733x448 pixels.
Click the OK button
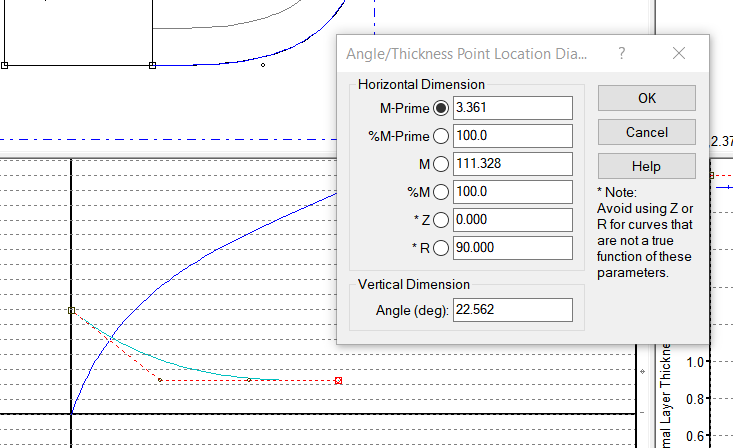click(x=646, y=98)
